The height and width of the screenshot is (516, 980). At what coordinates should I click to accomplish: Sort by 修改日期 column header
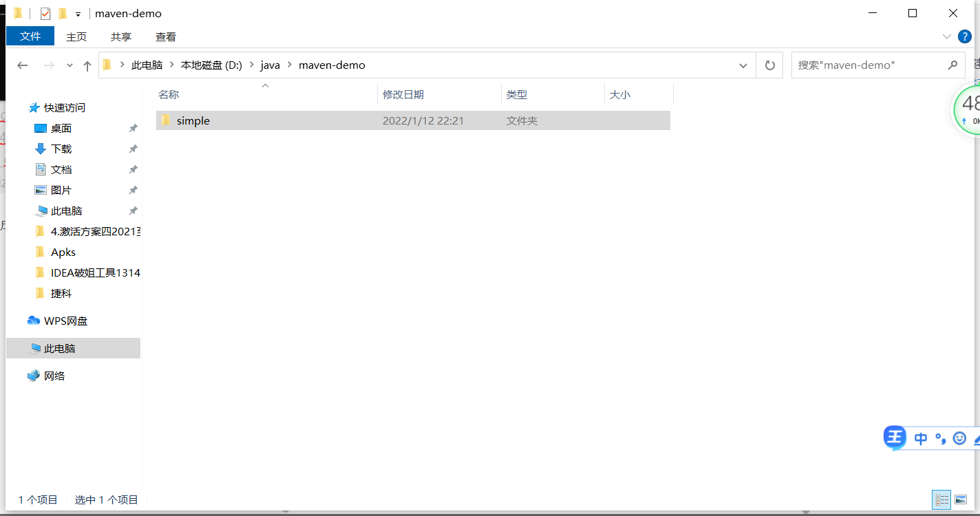(403, 95)
